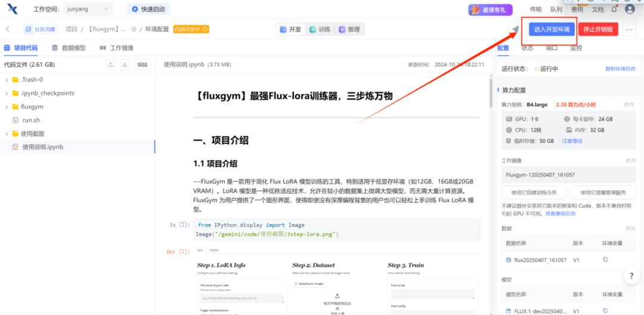Click the fluxgym folder name
644x315 pixels.
[32, 107]
